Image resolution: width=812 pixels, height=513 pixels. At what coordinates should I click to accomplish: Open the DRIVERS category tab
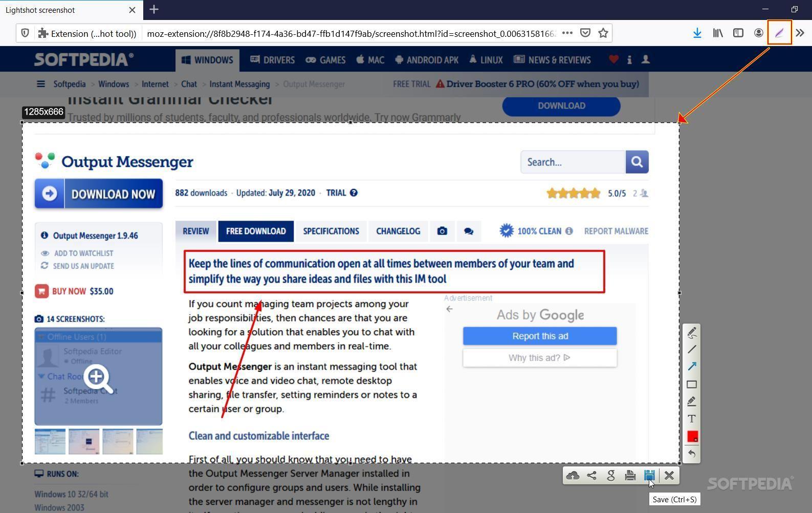click(x=272, y=60)
